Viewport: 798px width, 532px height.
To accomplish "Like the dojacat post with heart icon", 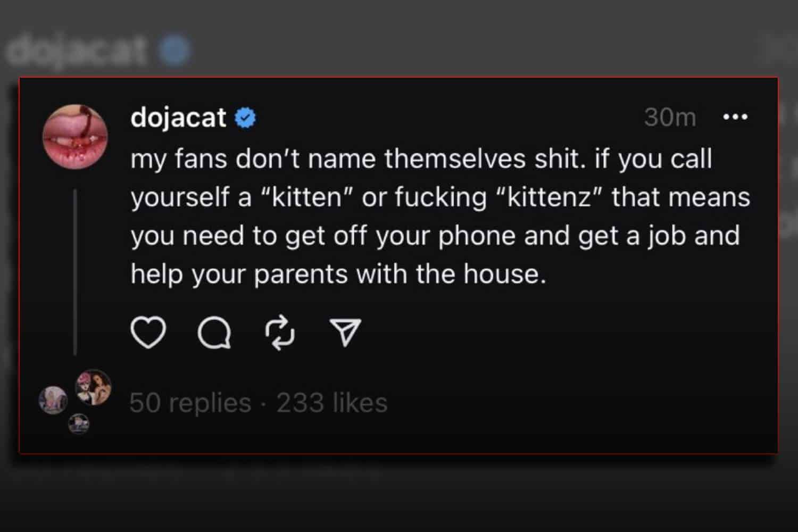I will coord(148,333).
